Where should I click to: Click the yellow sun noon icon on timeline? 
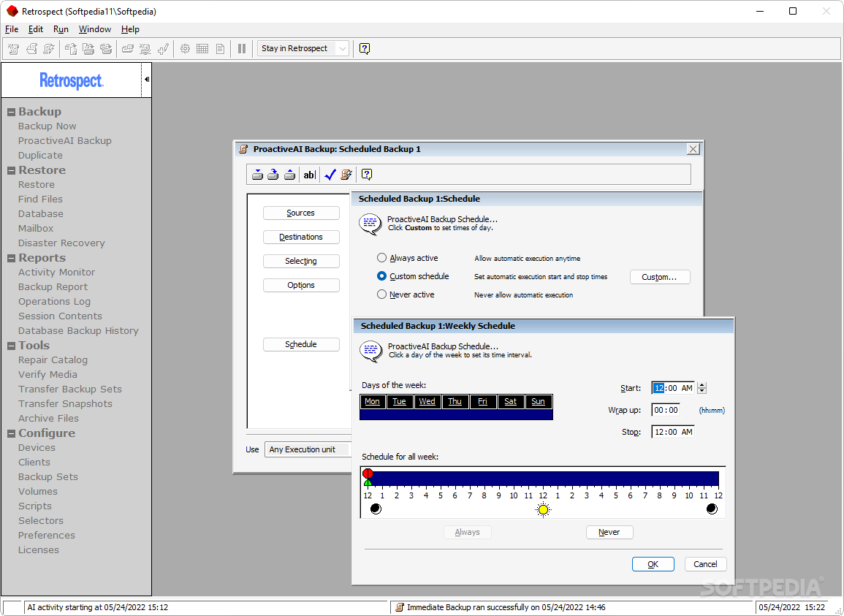click(x=543, y=509)
